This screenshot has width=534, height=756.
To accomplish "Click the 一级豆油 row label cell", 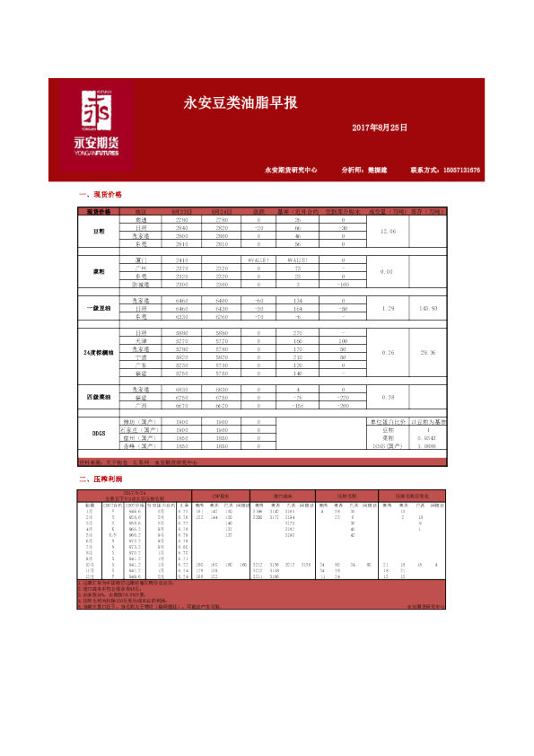I will click(x=99, y=308).
